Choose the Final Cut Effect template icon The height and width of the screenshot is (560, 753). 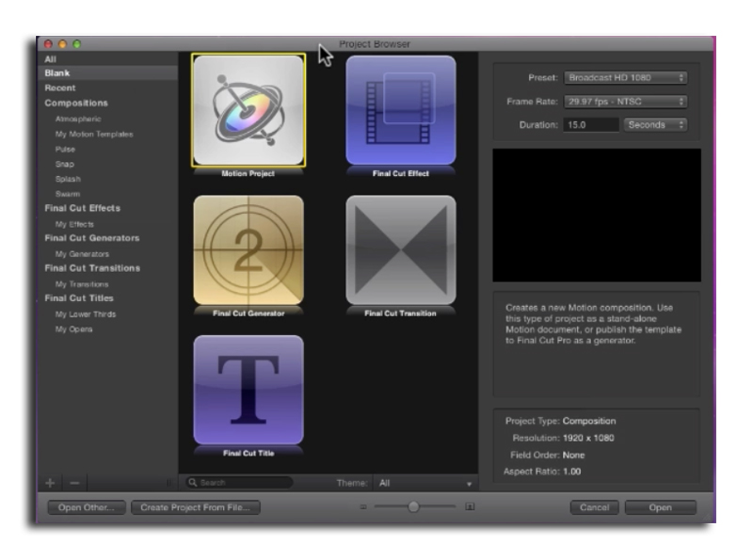(x=401, y=110)
